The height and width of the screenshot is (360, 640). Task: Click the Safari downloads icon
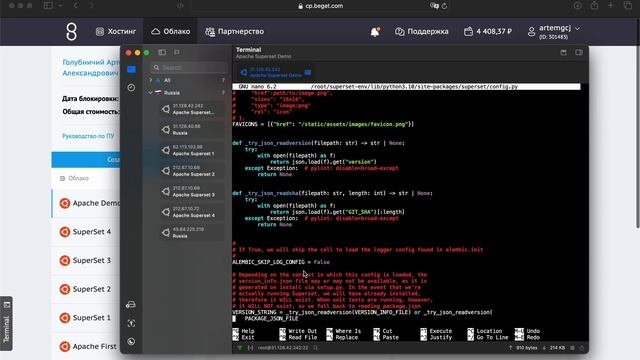click(x=578, y=6)
